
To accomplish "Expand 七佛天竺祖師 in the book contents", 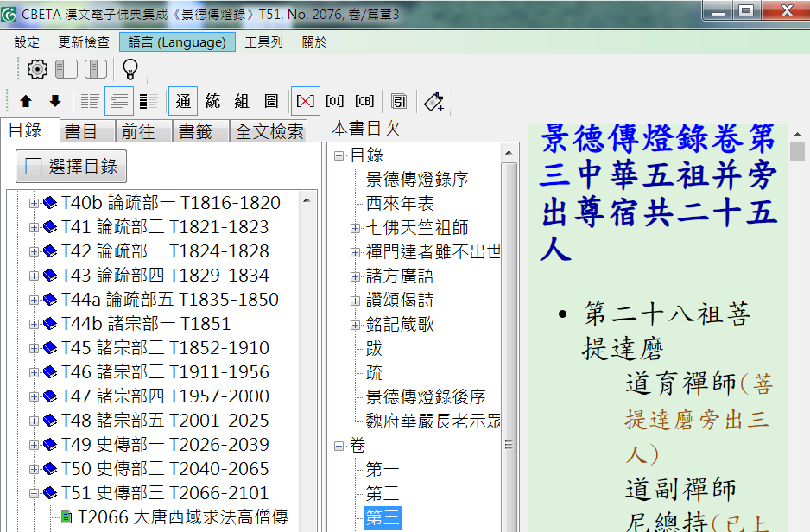I will (x=355, y=228).
